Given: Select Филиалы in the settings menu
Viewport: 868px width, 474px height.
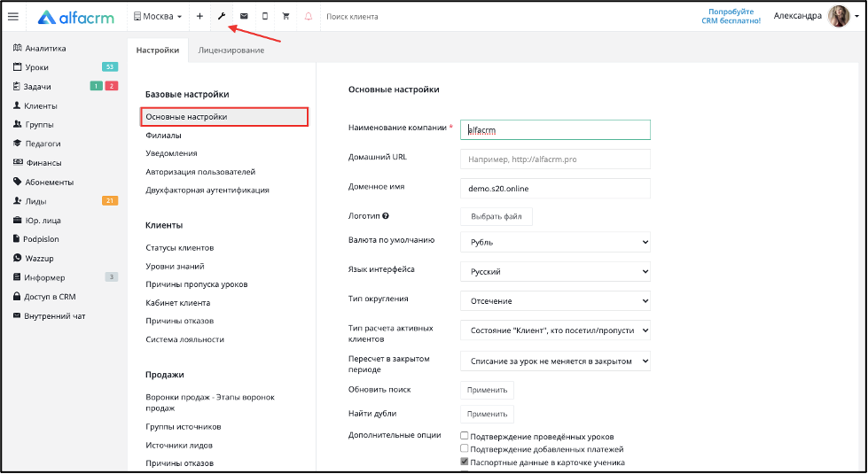Looking at the screenshot, I should 163,135.
